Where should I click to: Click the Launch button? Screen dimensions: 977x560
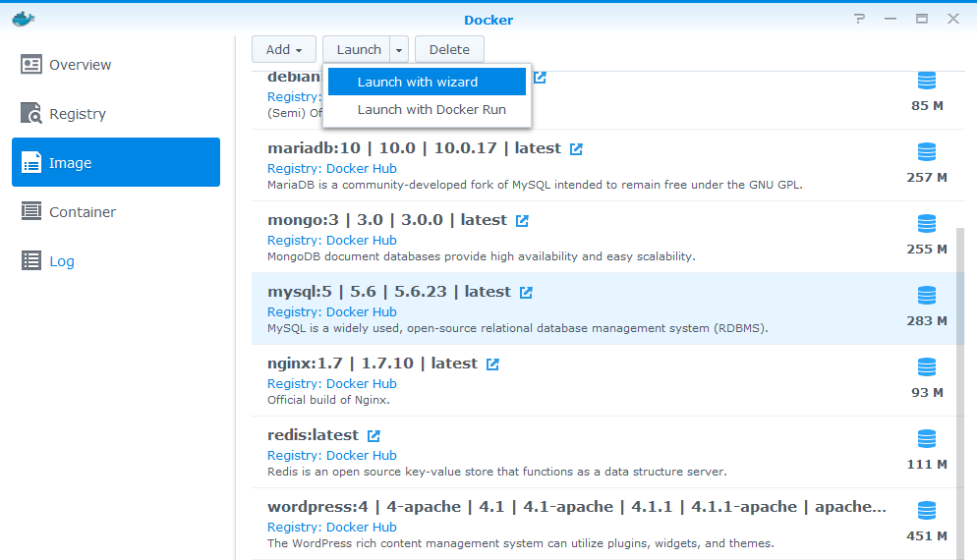click(x=358, y=49)
